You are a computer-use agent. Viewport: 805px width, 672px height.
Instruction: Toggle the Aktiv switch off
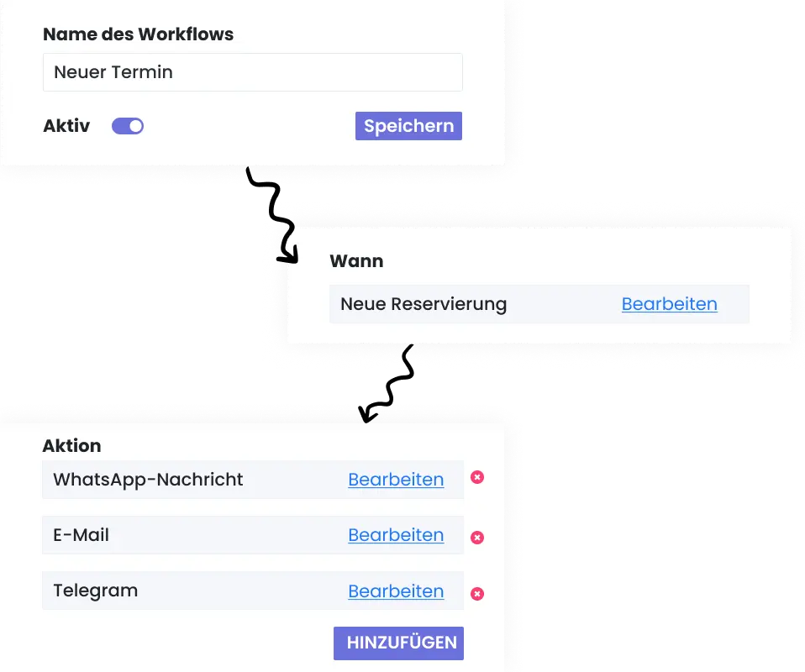tap(128, 126)
